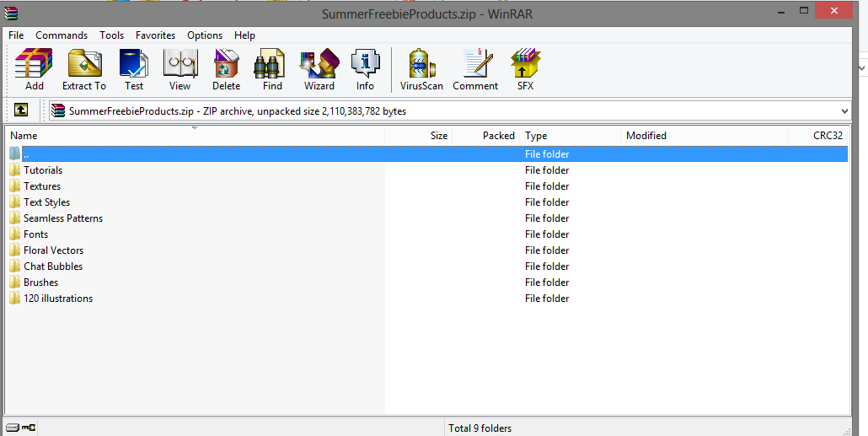Sort by the Name column header

click(195, 136)
